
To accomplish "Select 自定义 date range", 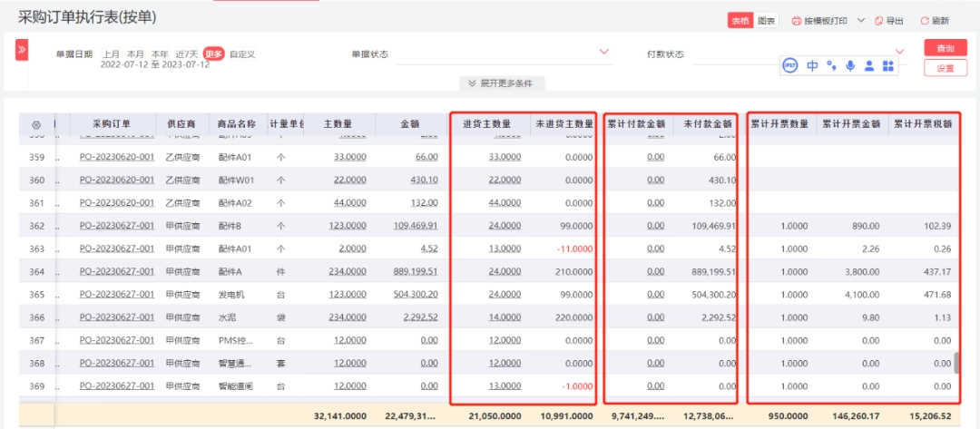I will click(242, 54).
